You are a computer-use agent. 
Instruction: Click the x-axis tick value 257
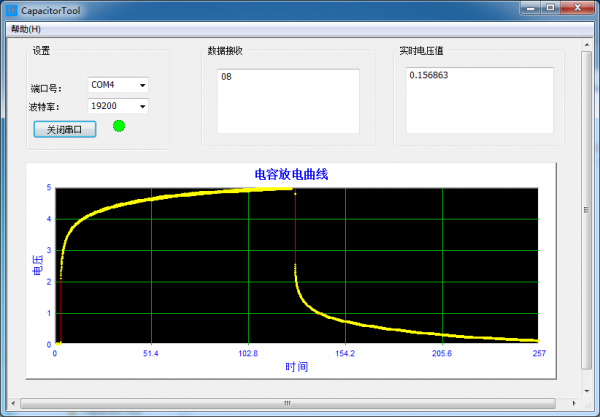click(x=539, y=353)
